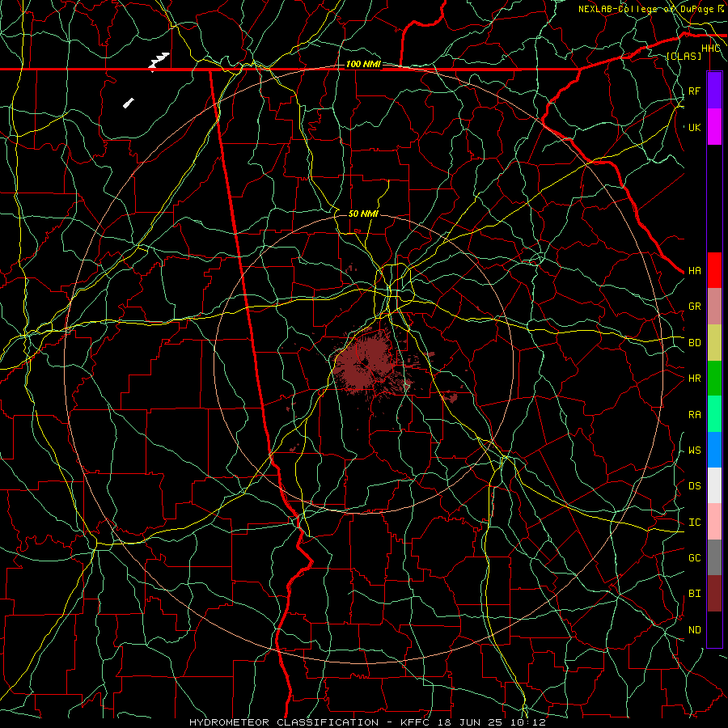Click the 100 NMI range ring label
Viewport: 728px width, 728px height.
tap(363, 64)
